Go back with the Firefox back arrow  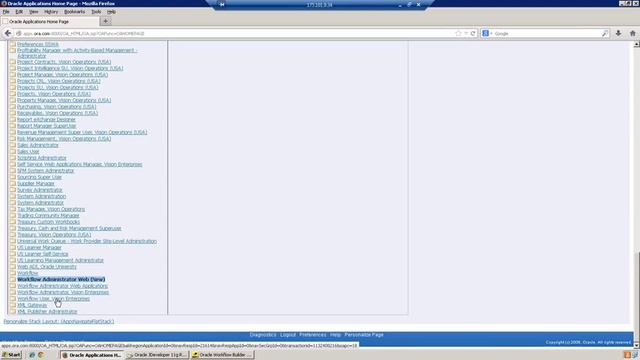[x=8, y=33]
